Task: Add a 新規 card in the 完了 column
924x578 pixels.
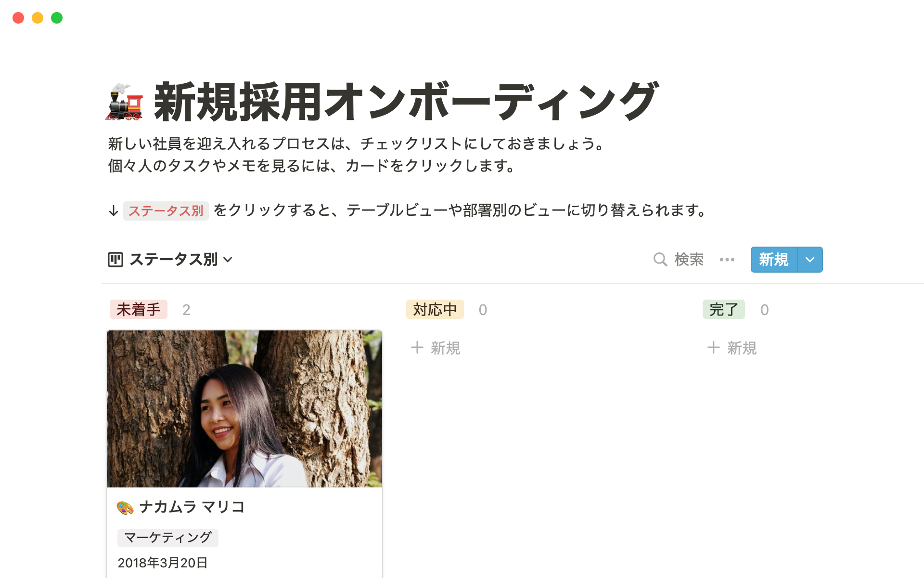Action: coord(732,348)
